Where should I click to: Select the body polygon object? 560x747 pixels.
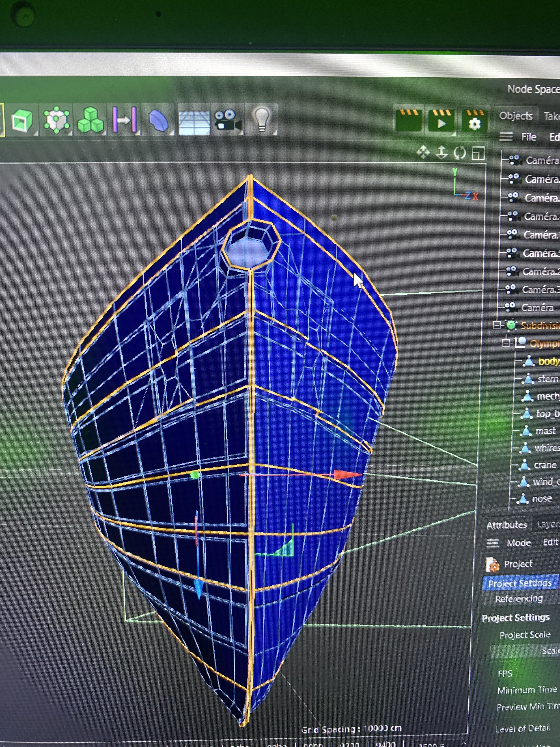pyautogui.click(x=549, y=361)
